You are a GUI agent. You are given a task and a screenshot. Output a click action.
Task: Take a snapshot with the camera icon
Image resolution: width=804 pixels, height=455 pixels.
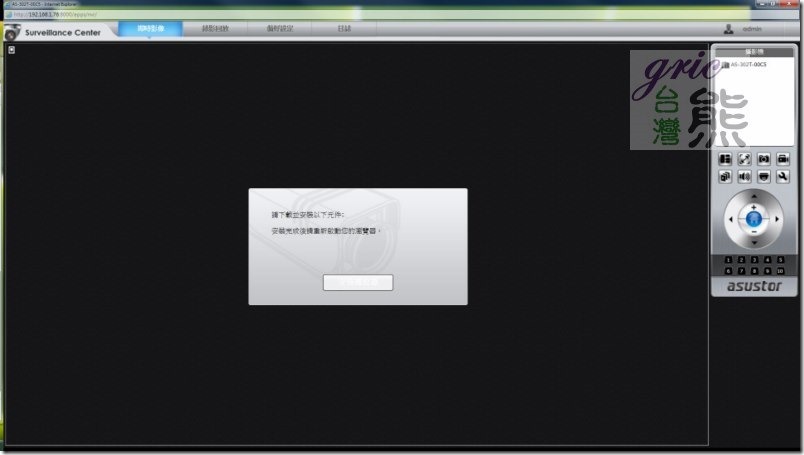pos(763,159)
